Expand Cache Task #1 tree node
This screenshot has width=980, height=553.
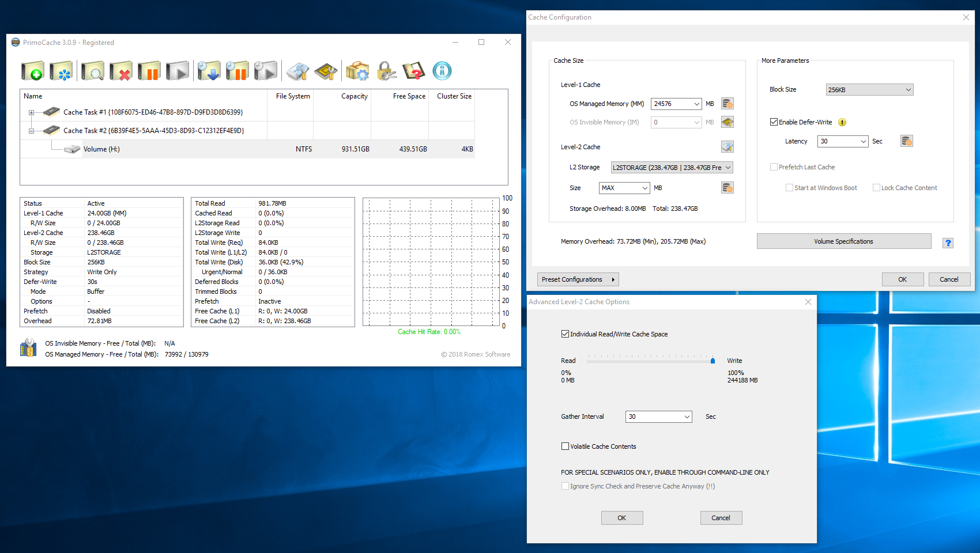(x=31, y=112)
